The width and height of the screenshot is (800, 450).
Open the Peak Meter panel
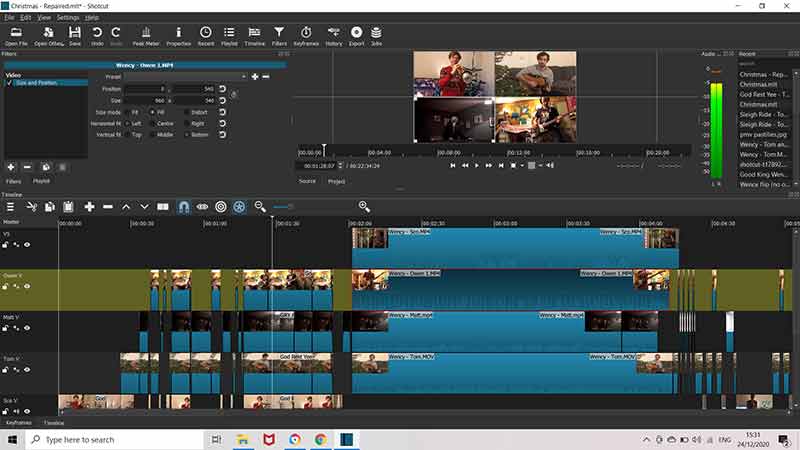pos(148,36)
